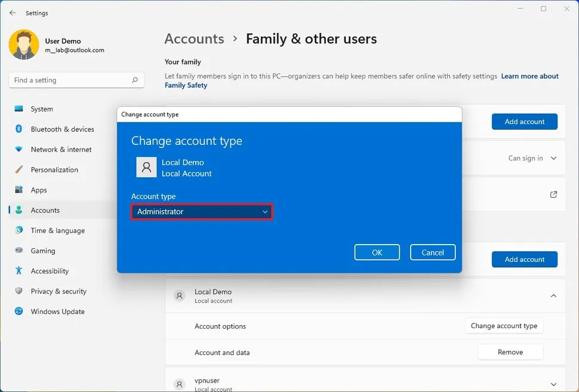579x392 pixels.
Task: Remove the Local Demo account
Action: tap(510, 352)
